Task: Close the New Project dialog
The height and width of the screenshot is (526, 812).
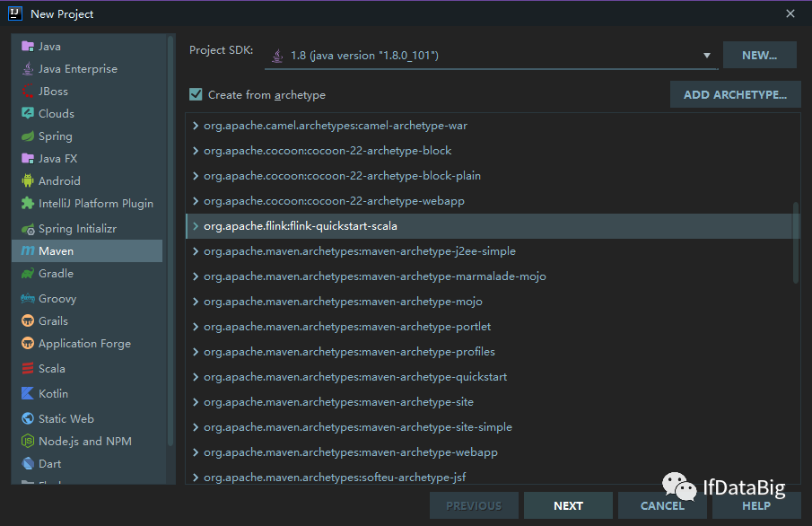Action: [790, 14]
